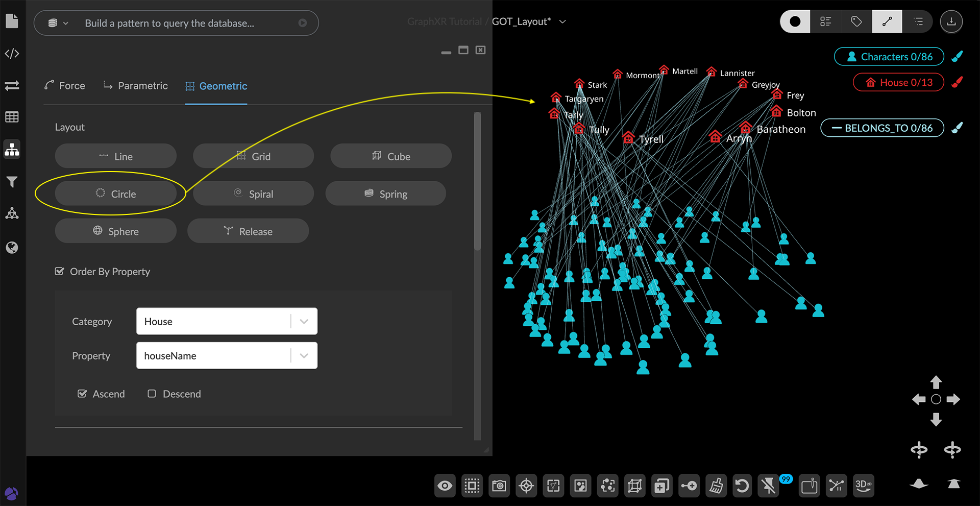
Task: Expand the GOT_Layout project name dropdown
Action: pyautogui.click(x=562, y=22)
